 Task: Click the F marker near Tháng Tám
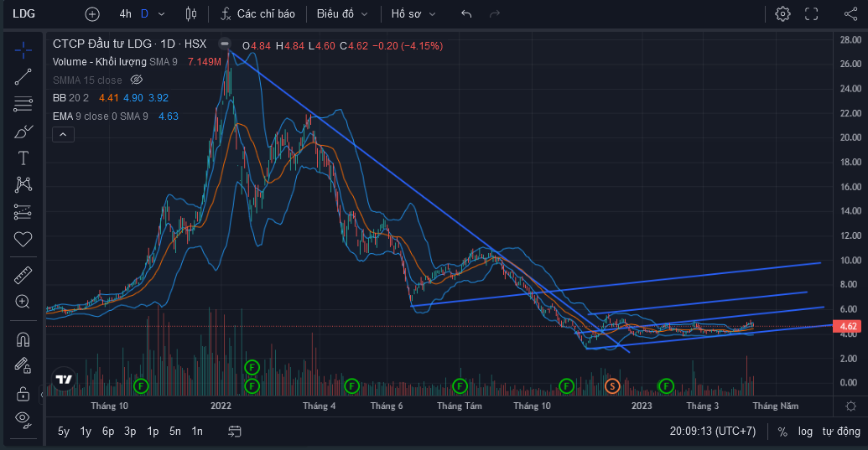[x=460, y=386]
